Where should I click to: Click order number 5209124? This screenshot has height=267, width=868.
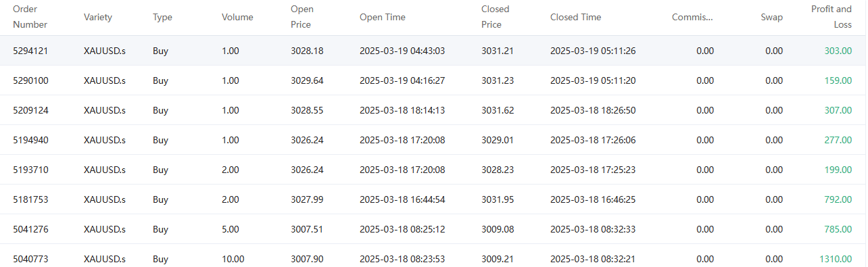(30, 110)
